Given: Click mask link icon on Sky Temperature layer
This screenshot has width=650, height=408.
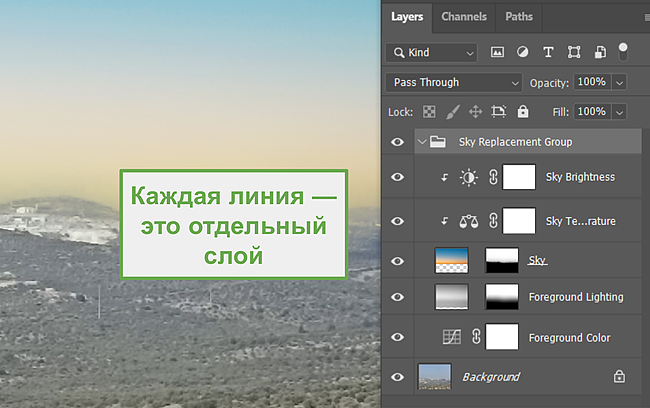Looking at the screenshot, I should tap(493, 221).
